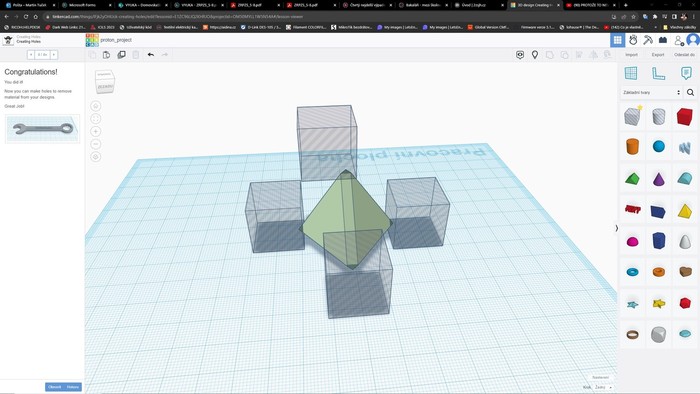
Task: Select the teal Round Roof shape
Action: 684,178
